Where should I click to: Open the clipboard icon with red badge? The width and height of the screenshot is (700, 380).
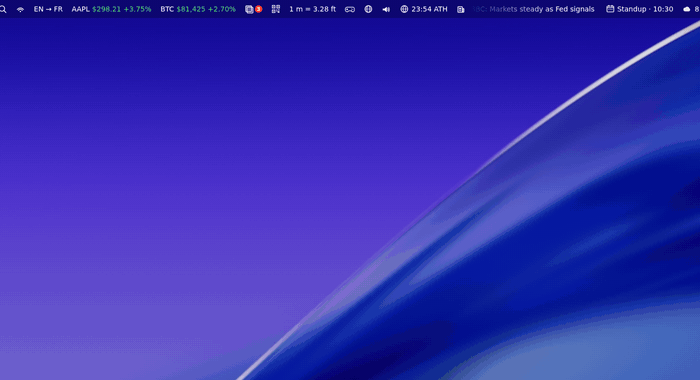pyautogui.click(x=254, y=9)
